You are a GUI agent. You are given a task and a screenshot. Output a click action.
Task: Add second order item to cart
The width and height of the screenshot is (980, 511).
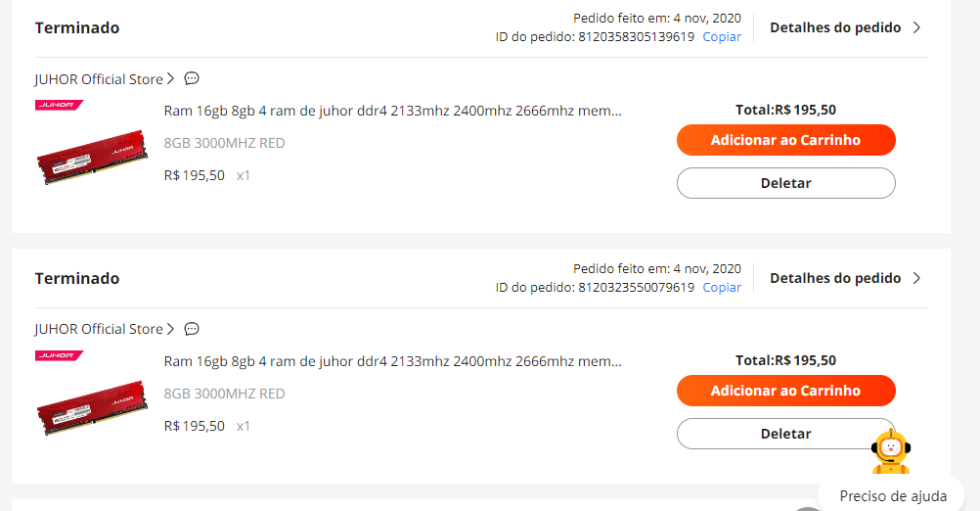(785, 391)
